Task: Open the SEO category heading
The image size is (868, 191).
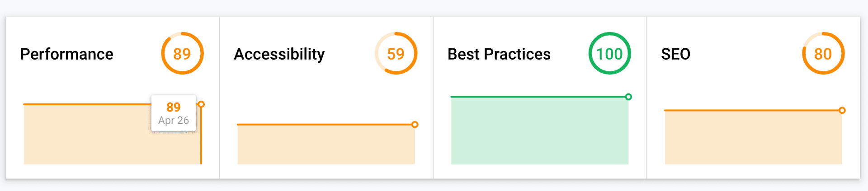Action: pyautogui.click(x=675, y=54)
